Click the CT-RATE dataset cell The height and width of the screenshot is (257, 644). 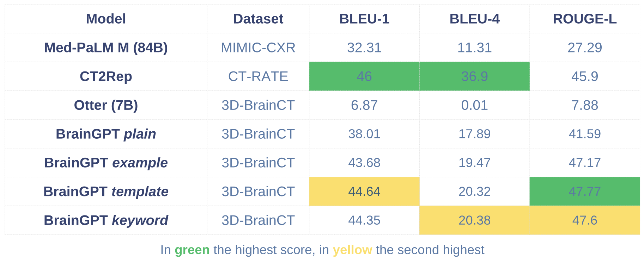[x=258, y=76]
